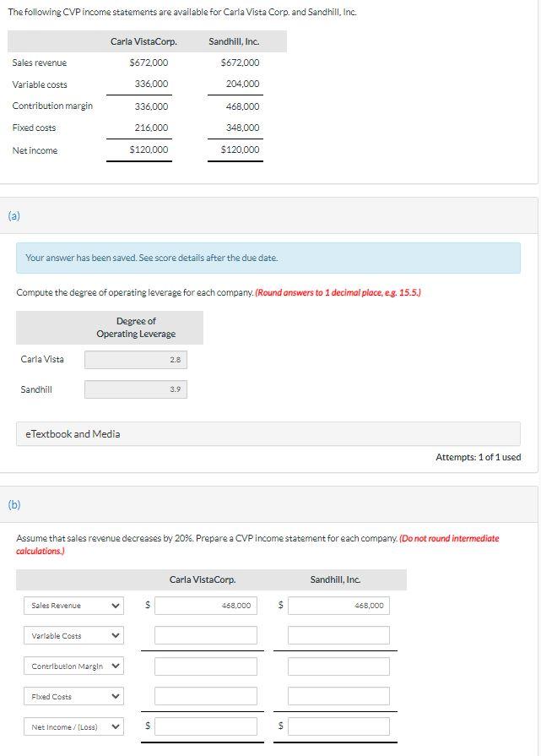
Task: Open the Variable Costs dropdown
Action: click(73, 635)
